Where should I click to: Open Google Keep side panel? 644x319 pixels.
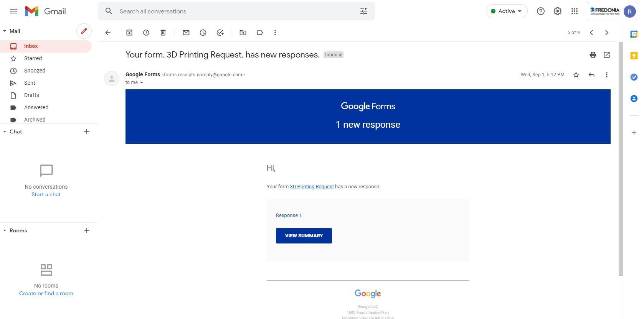pos(634,56)
